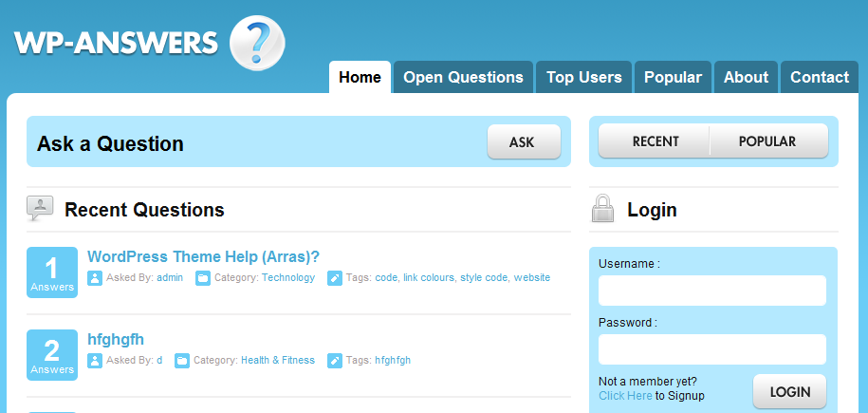Image resolution: width=868 pixels, height=413 pixels.
Task: Click the 'Not a member yet?' text
Action: tap(648, 382)
